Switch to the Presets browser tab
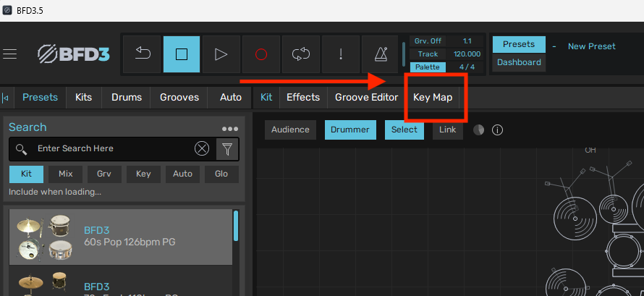The height and width of the screenshot is (296, 644). click(x=40, y=97)
